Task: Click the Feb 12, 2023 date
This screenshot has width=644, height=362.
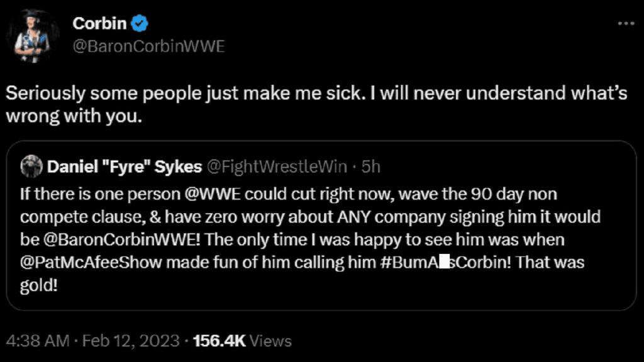Action: (x=131, y=341)
